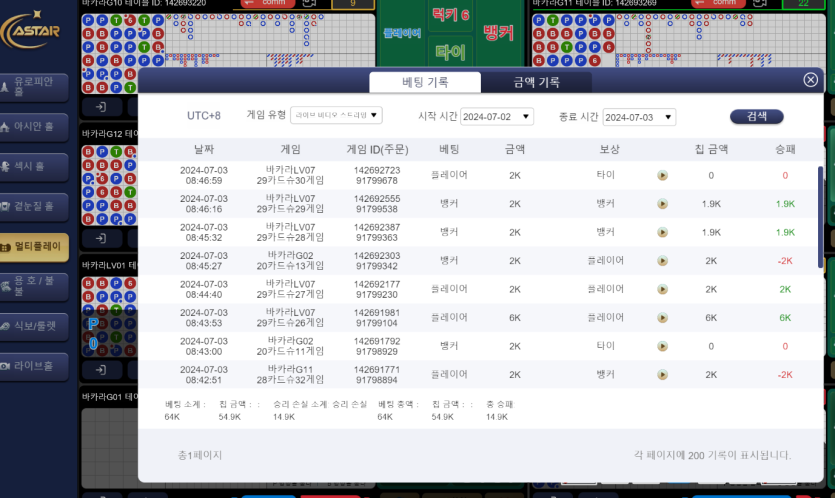Play replay for bet 08:46:59 row

(662, 175)
